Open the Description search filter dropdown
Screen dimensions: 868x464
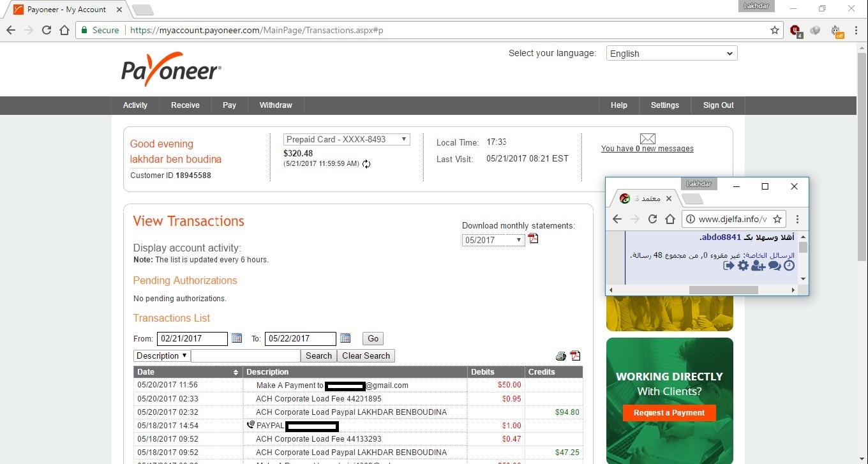point(161,355)
